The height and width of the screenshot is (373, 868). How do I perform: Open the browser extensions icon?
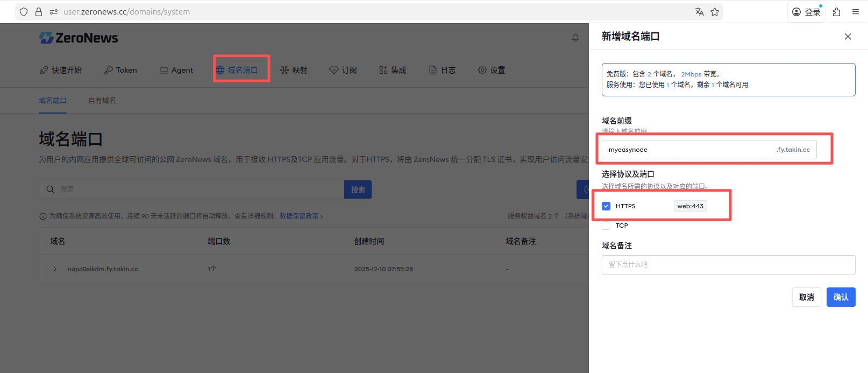click(x=836, y=12)
